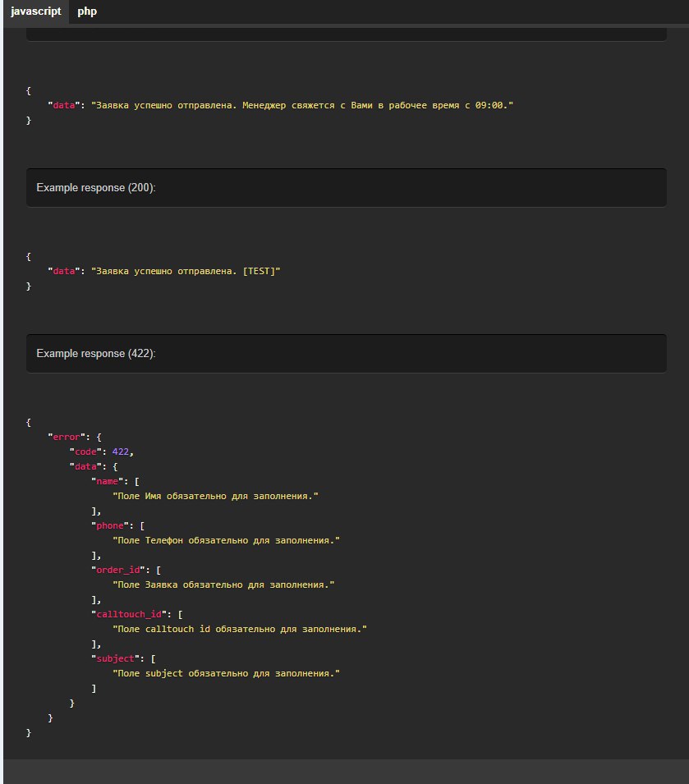
Task: Click the "calltouch_id" key
Action: (x=129, y=614)
